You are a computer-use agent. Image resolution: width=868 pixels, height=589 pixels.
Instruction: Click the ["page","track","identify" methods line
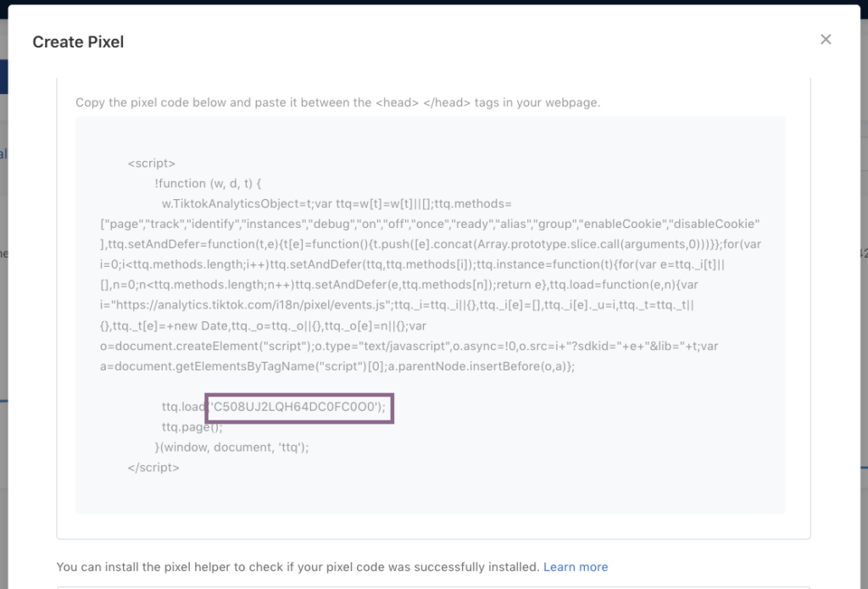pyautogui.click(x=430, y=224)
